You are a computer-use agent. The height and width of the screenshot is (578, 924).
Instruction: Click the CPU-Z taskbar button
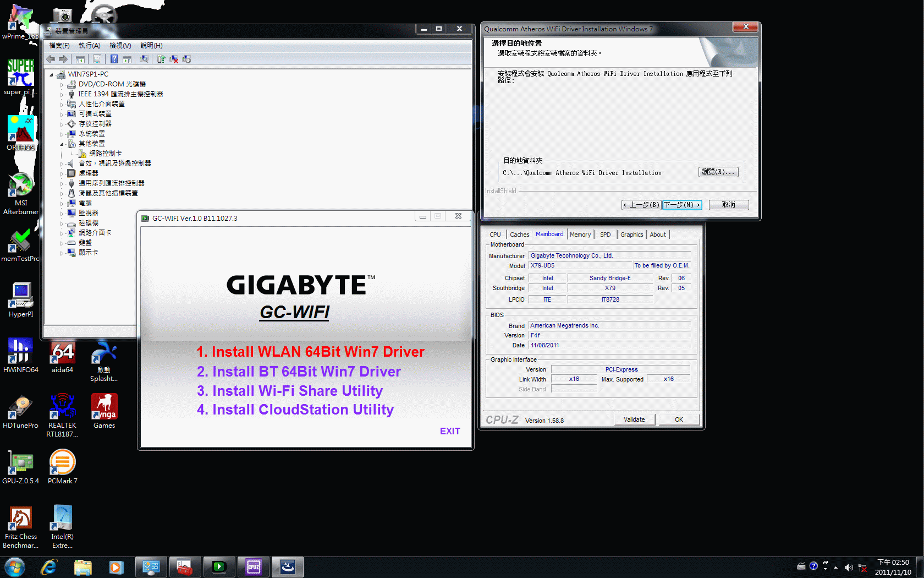(254, 567)
